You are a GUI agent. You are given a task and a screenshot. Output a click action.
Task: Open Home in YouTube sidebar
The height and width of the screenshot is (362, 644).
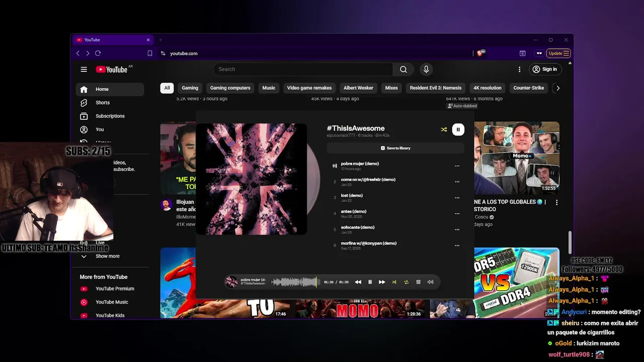110,89
